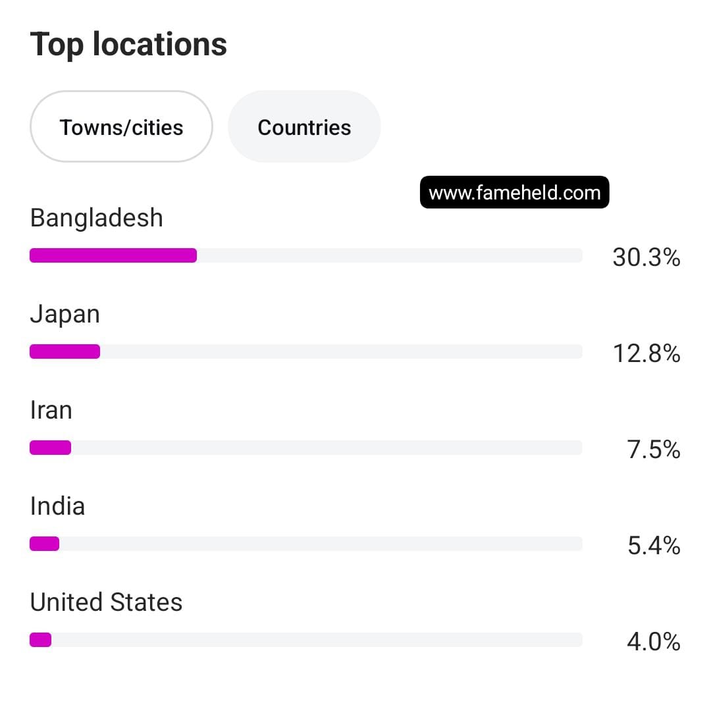The width and height of the screenshot is (711, 728).
Task: Click the Iran magenta progress bar
Action: point(50,448)
